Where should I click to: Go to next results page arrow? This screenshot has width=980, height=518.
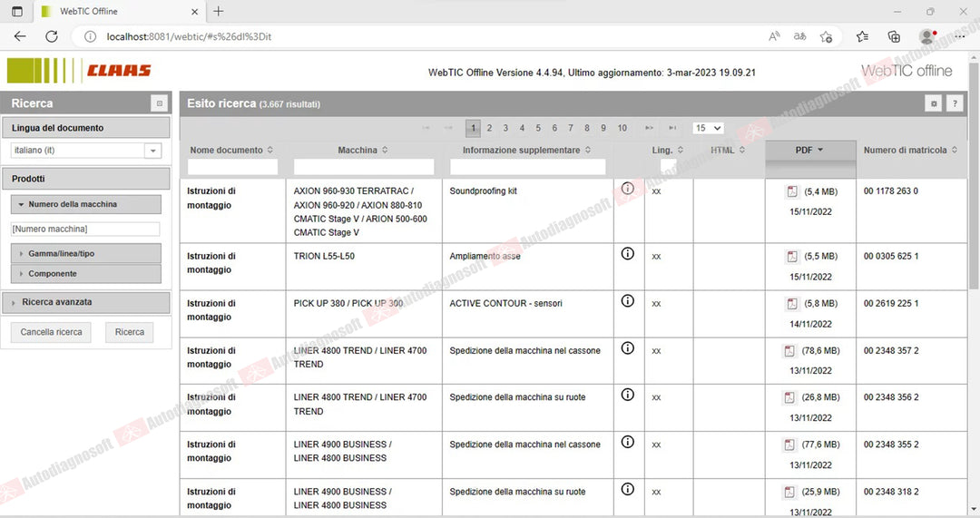(x=649, y=128)
